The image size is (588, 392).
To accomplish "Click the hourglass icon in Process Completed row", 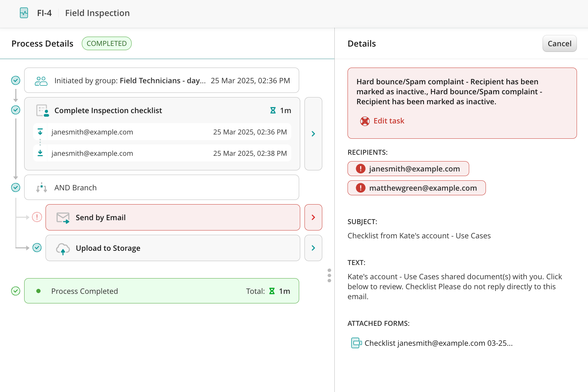I will point(272,291).
